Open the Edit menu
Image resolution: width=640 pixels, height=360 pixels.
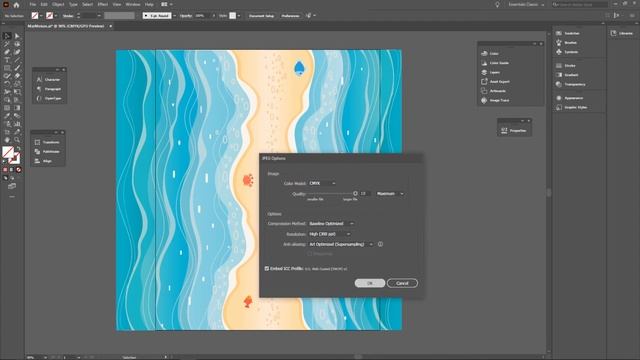[x=44, y=4]
